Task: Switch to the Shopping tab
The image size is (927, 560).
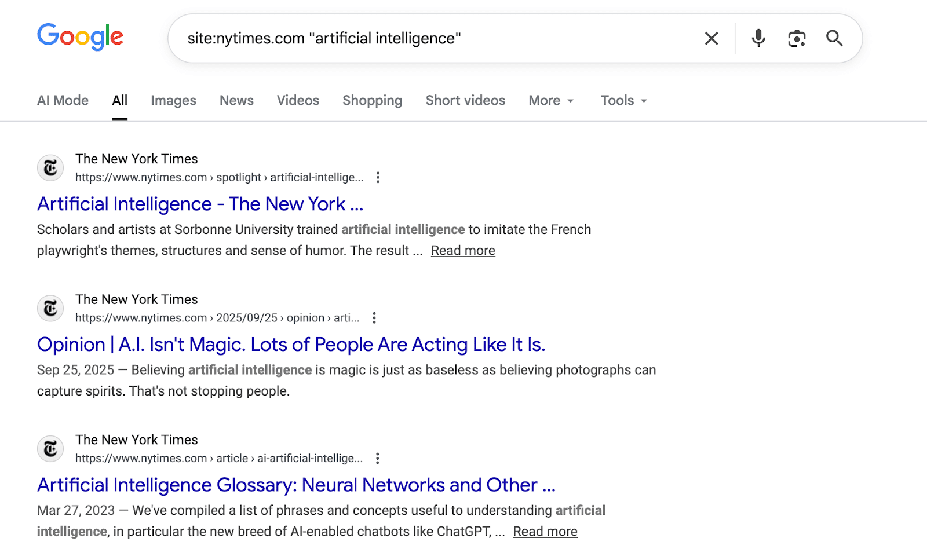Action: (x=372, y=100)
